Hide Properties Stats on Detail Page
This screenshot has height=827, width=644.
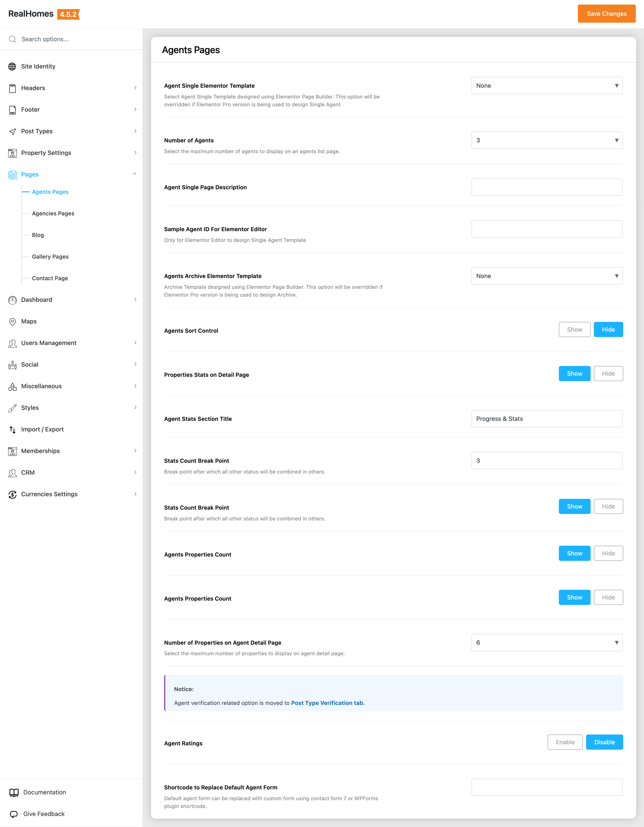click(608, 374)
